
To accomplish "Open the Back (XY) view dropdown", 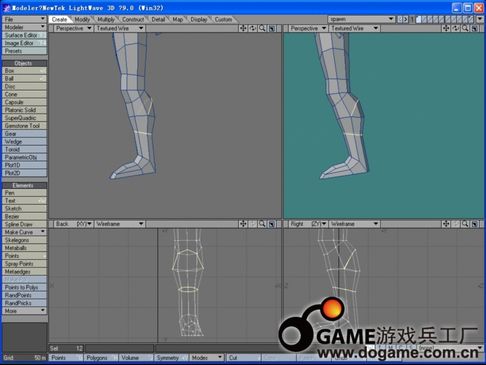I will pos(73,224).
